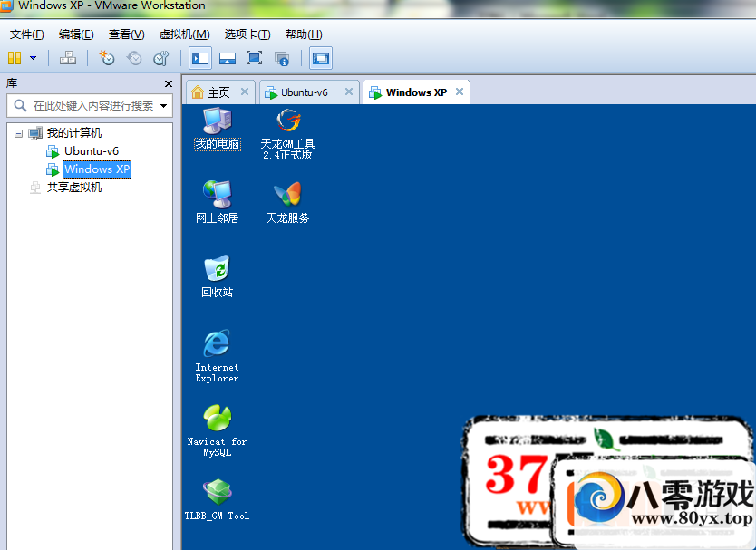Toggle the thumbnail bar view button

pyautogui.click(x=228, y=58)
